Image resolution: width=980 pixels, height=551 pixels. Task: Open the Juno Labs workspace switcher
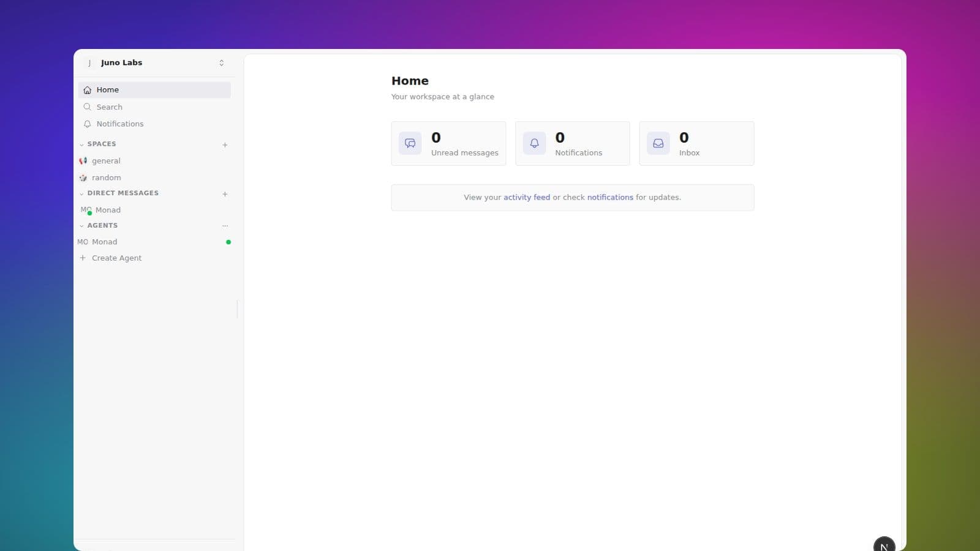point(154,62)
